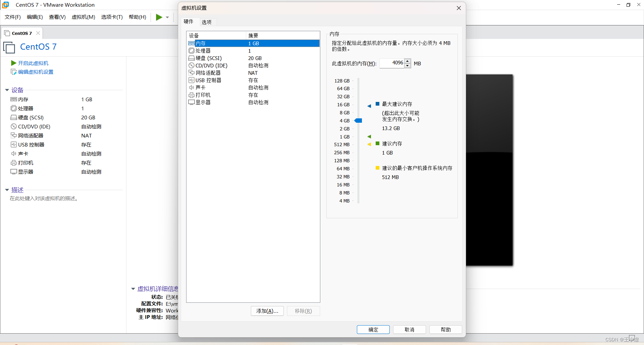Click the network adapter icon in dialog list
Viewport: 644px width, 345px height.
point(192,73)
